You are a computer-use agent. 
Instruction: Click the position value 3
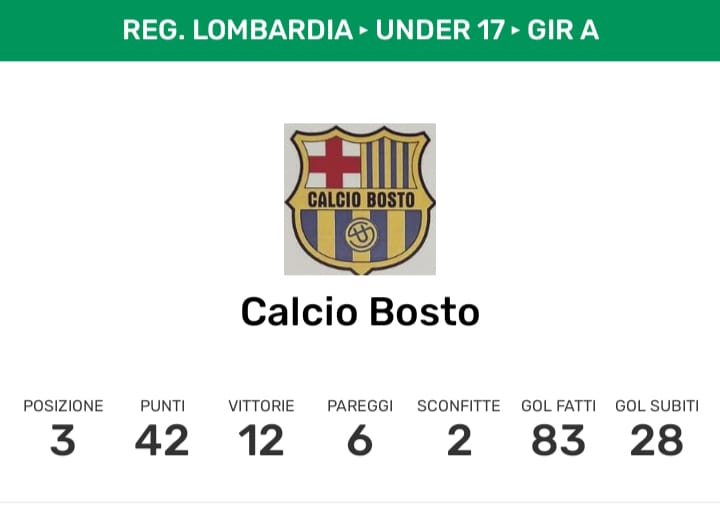(63, 440)
